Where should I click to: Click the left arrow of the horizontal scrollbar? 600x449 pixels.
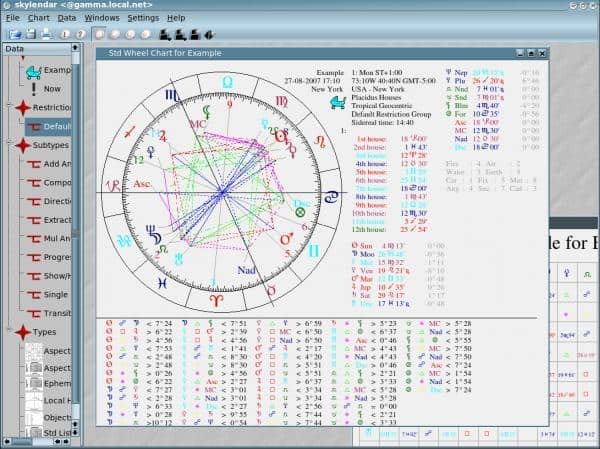(x=7, y=442)
